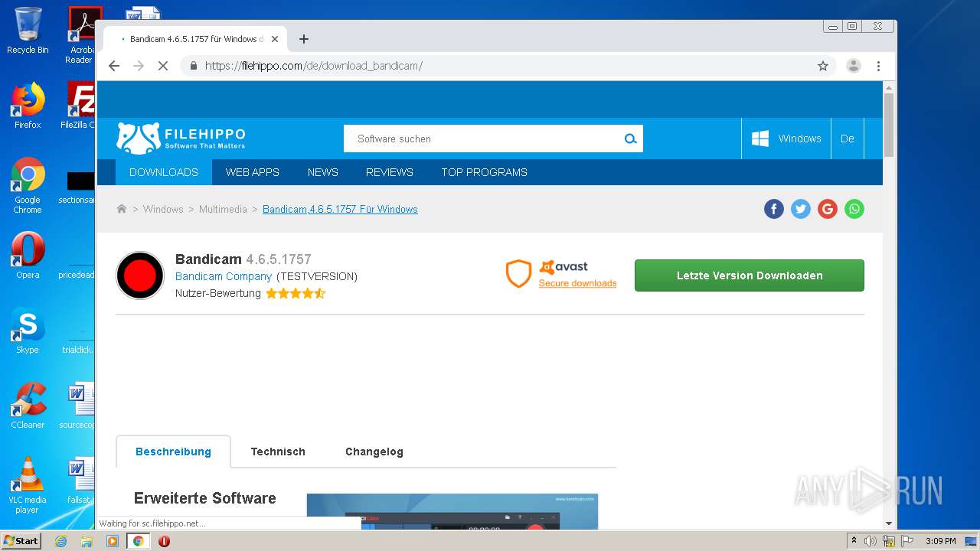The width and height of the screenshot is (980, 551).
Task: Open the WEB APPS navigation item
Action: tap(252, 172)
